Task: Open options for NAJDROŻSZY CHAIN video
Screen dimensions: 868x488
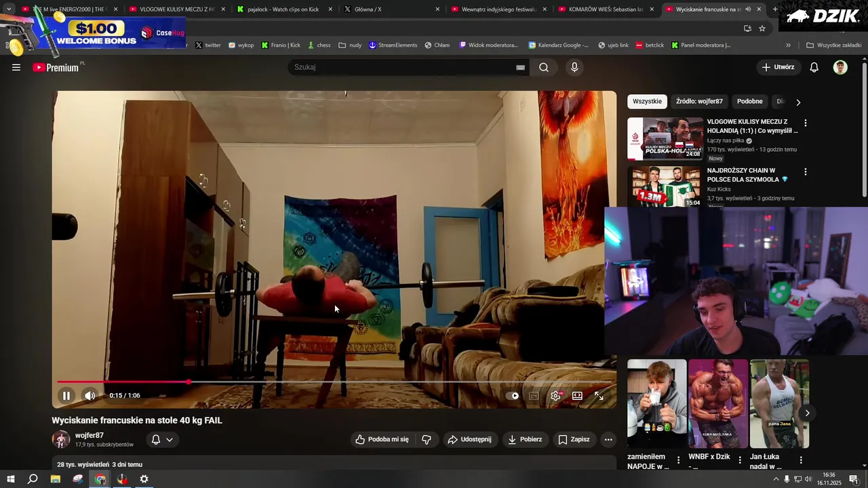Action: point(806,172)
